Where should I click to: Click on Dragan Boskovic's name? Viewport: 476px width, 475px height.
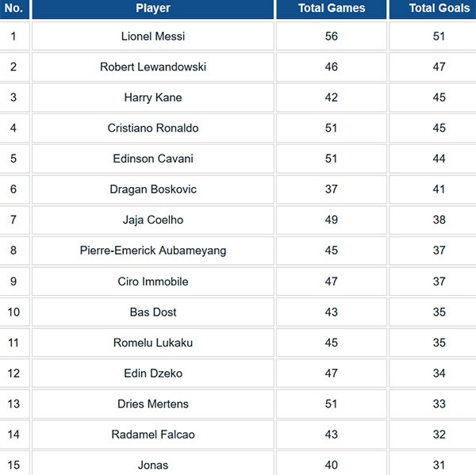pos(152,190)
